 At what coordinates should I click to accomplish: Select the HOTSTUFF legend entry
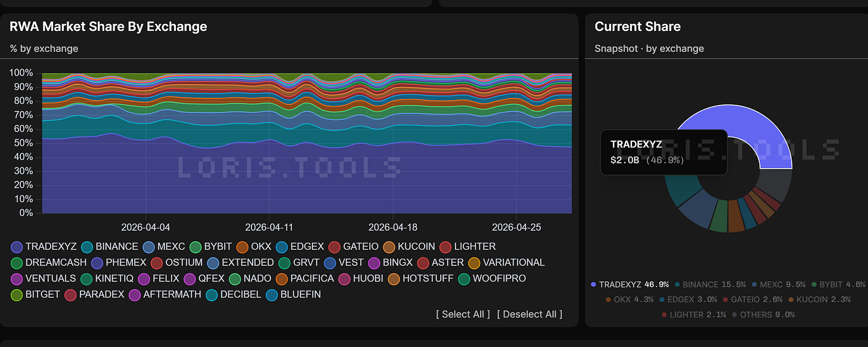click(x=420, y=279)
